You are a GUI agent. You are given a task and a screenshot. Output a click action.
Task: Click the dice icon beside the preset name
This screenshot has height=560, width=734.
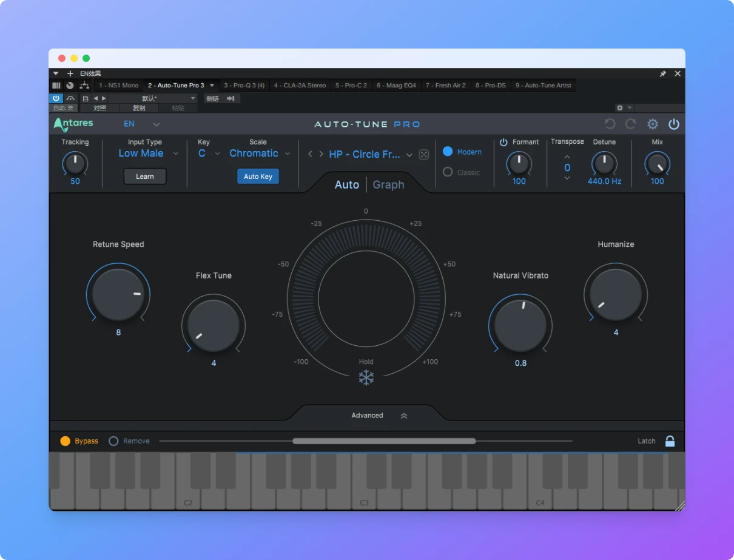[423, 154]
